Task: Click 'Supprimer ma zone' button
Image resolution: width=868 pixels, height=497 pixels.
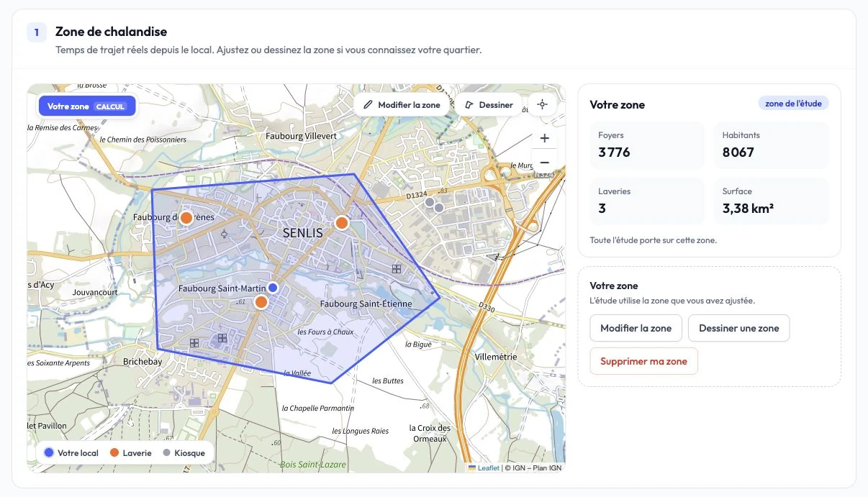Action: pos(643,361)
